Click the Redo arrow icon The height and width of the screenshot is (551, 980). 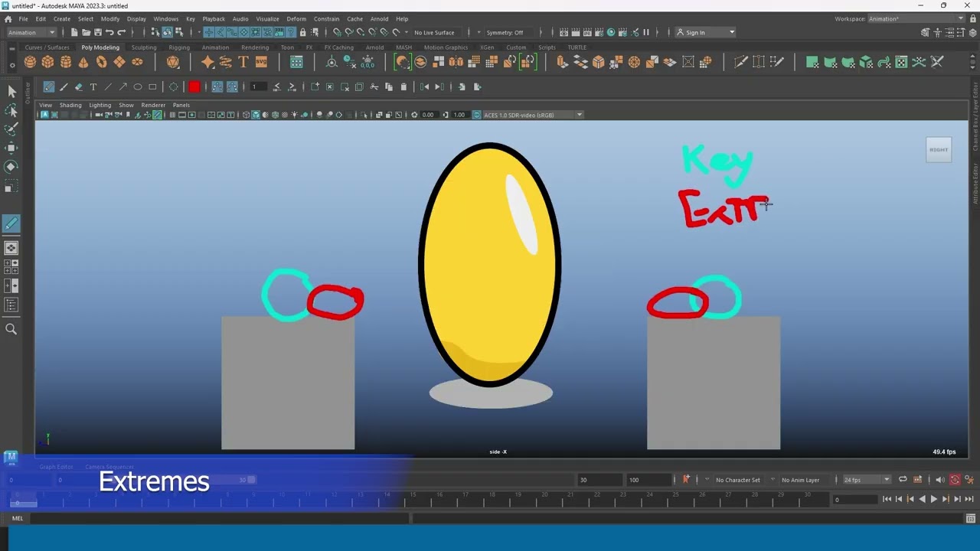121,32
